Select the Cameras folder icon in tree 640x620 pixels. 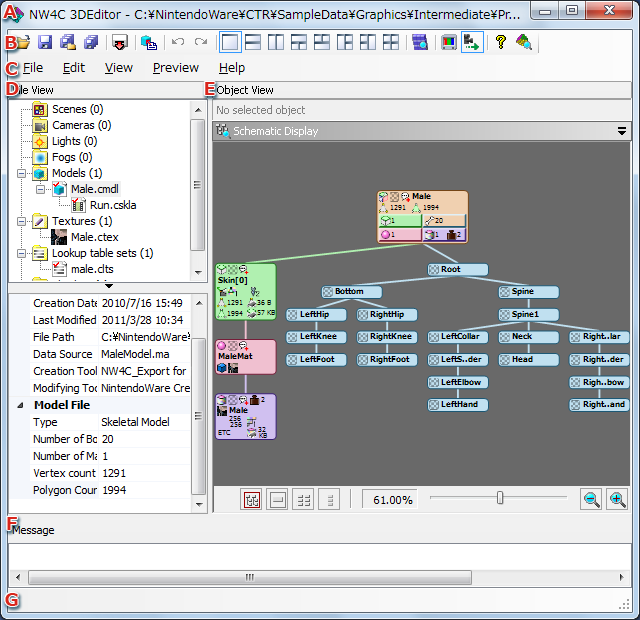click(40, 125)
